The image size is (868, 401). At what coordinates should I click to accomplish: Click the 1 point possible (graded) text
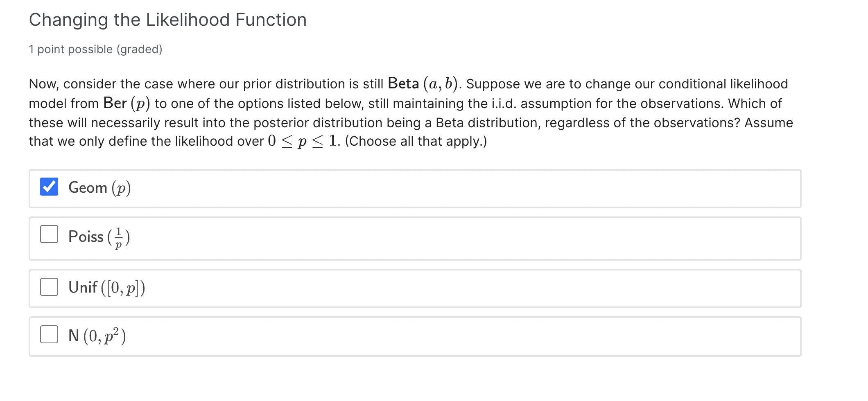95,49
